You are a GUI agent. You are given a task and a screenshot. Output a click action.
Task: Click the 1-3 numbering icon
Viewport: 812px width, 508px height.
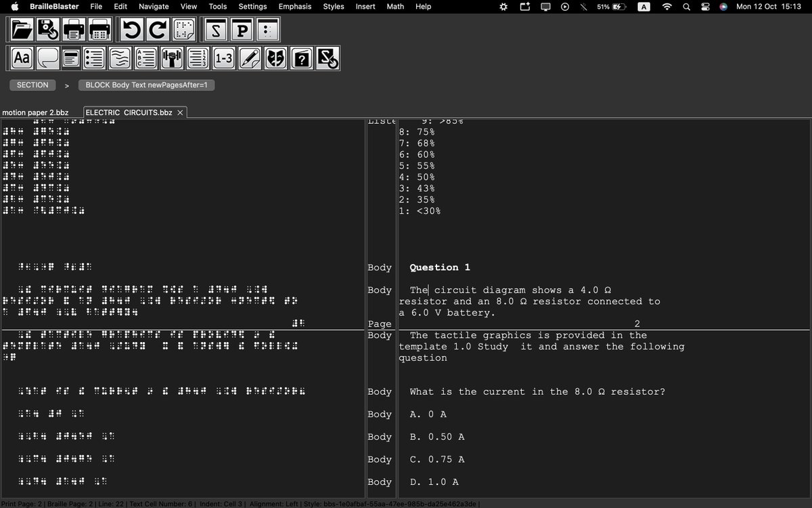(224, 58)
